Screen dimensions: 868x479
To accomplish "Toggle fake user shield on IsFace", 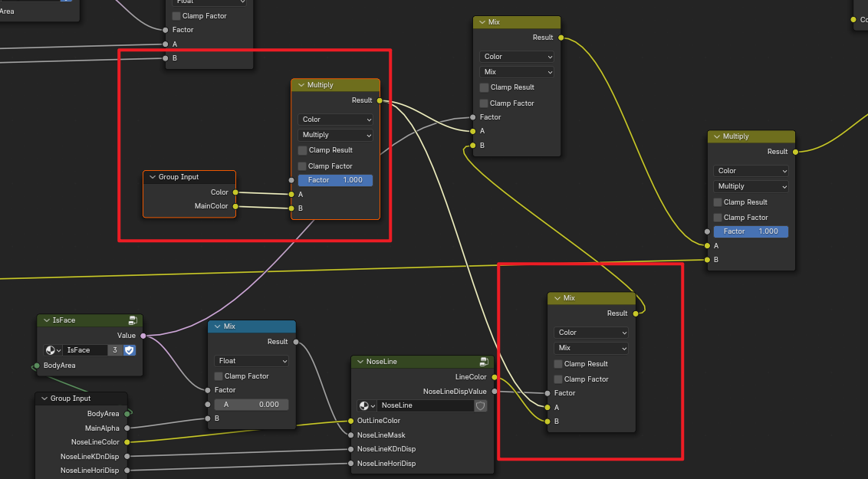I will 130,350.
